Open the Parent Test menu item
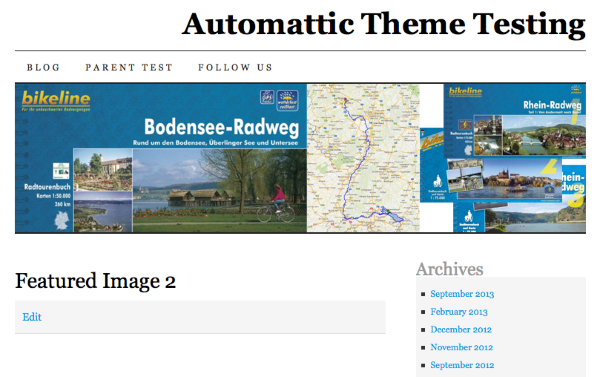Image resolution: width=600 pixels, height=377 pixels. [x=129, y=68]
